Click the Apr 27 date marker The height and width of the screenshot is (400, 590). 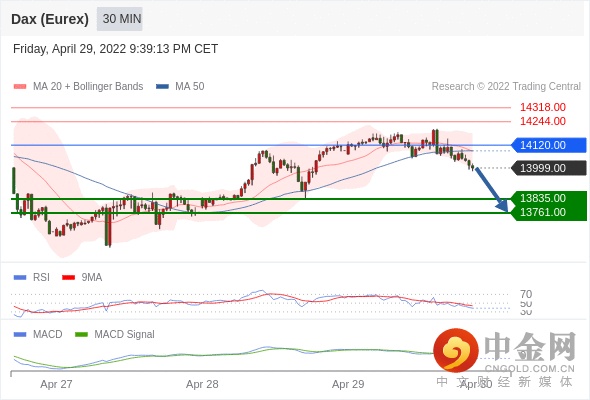pos(56,384)
